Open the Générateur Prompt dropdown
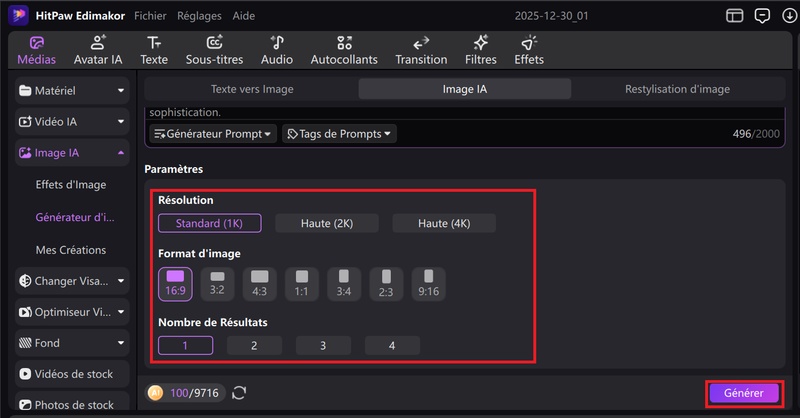Viewport: 800px width, 418px height. tap(213, 133)
